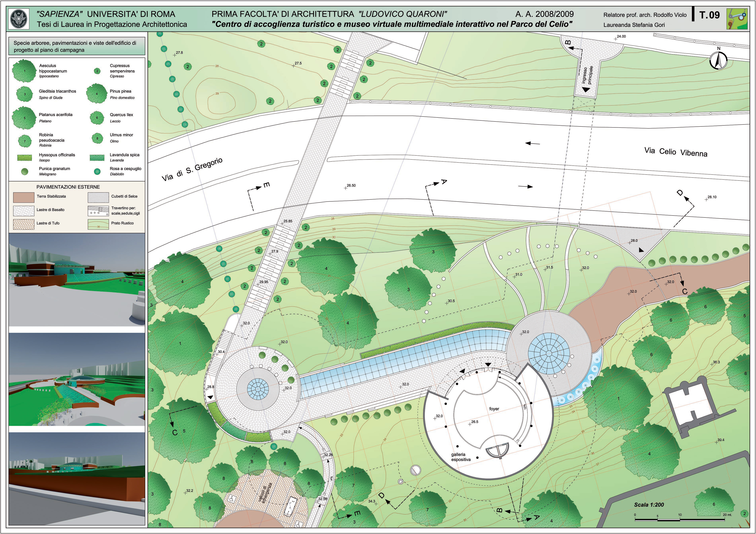This screenshot has width=756, height=534.
Task: Click the Pinus pinea tree legend icon
Action: (97, 94)
